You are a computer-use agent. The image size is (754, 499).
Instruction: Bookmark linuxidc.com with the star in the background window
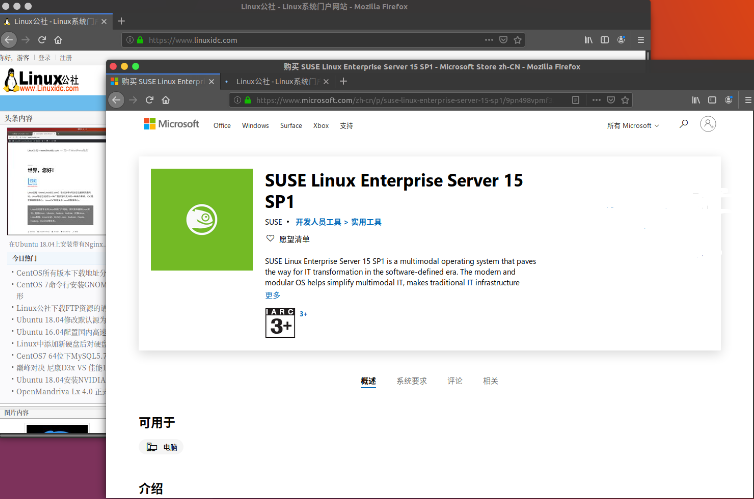coord(517,40)
